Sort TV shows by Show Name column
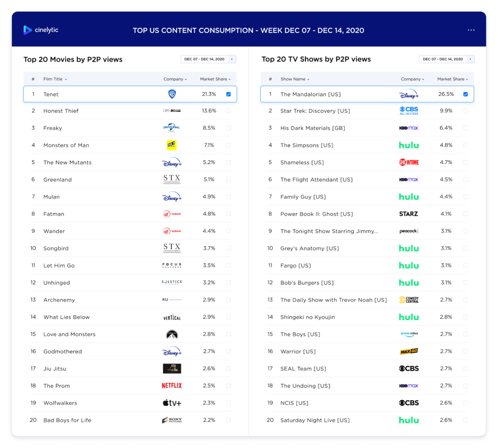Viewport: 498px width, 448px height. click(x=295, y=79)
